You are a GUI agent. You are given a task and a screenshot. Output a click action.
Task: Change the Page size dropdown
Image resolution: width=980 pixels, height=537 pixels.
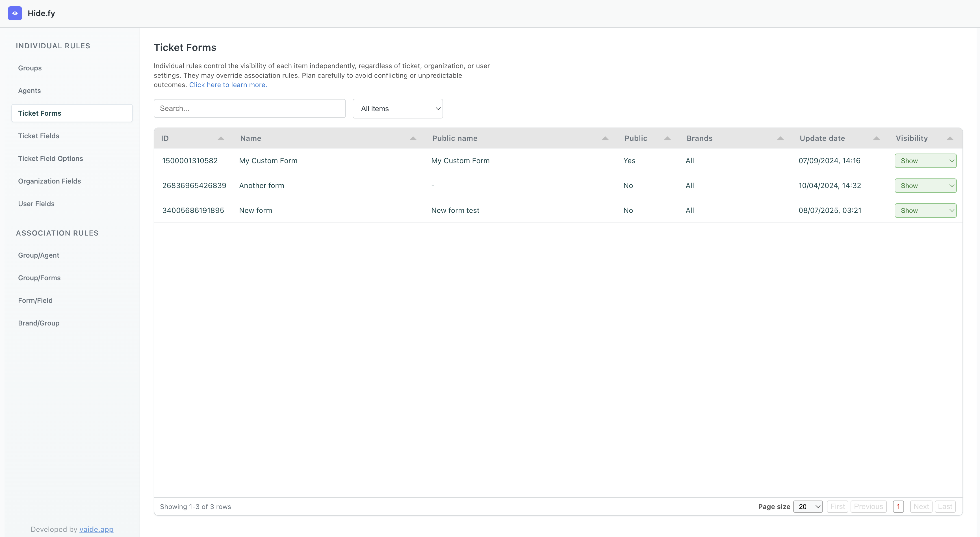808,506
